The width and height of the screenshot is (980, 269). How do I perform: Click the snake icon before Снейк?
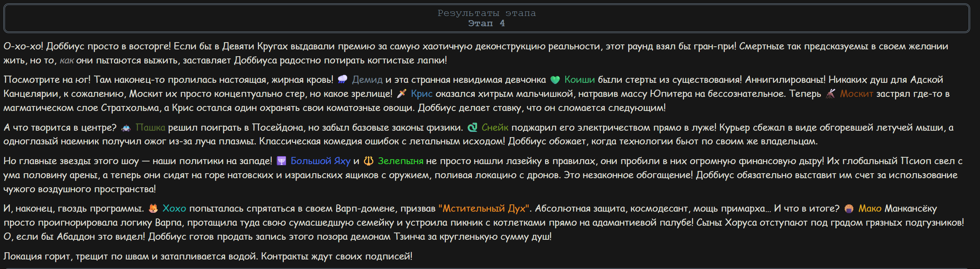click(x=472, y=127)
